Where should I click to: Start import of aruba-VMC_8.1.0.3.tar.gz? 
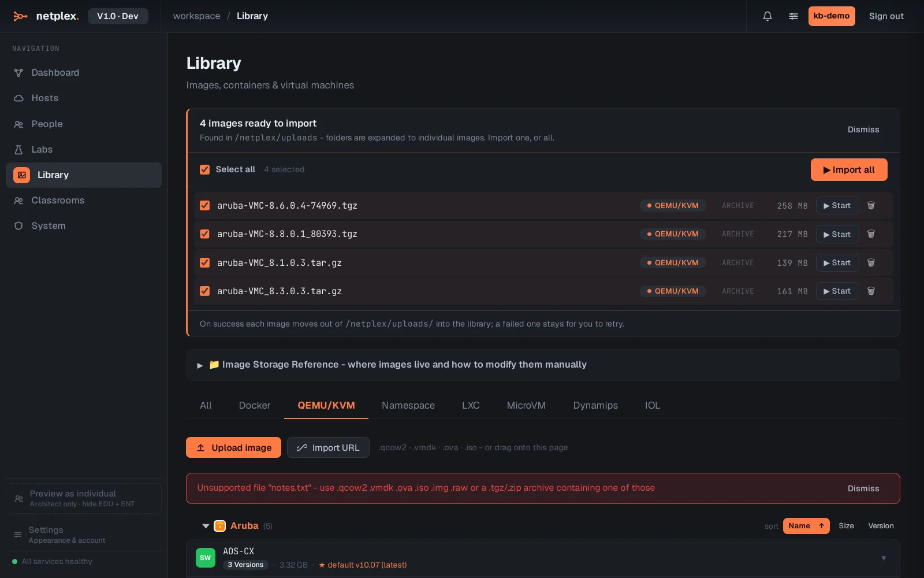tap(837, 263)
